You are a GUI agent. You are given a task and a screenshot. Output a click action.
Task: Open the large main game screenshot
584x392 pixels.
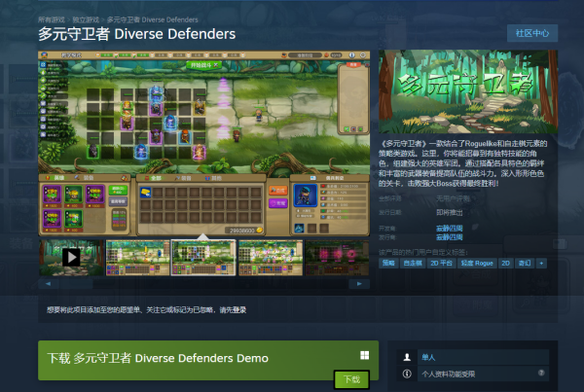tap(204, 143)
